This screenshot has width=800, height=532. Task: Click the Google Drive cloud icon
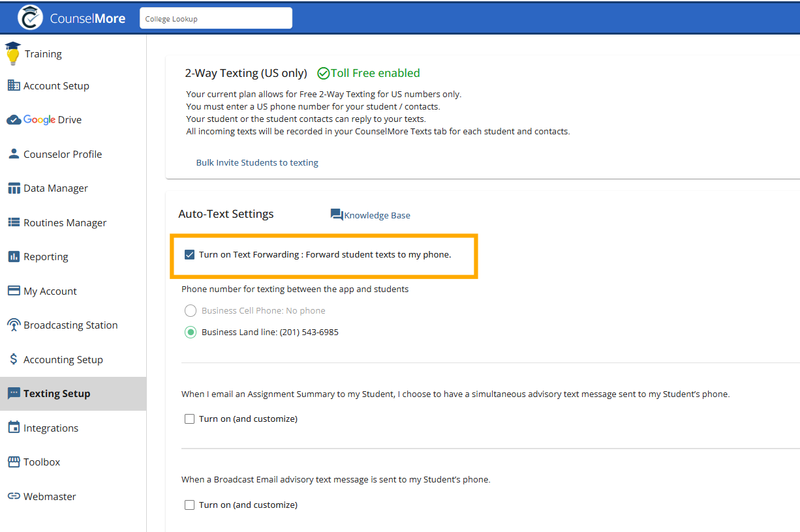(x=14, y=120)
